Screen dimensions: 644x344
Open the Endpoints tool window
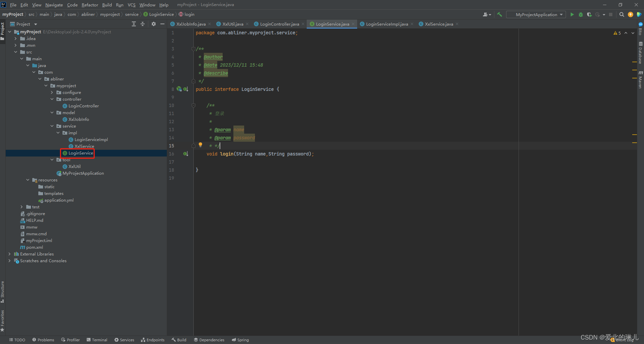point(153,340)
